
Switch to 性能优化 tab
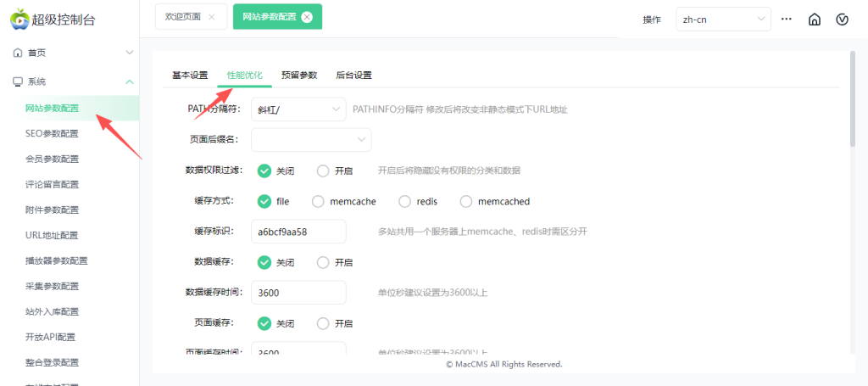245,76
